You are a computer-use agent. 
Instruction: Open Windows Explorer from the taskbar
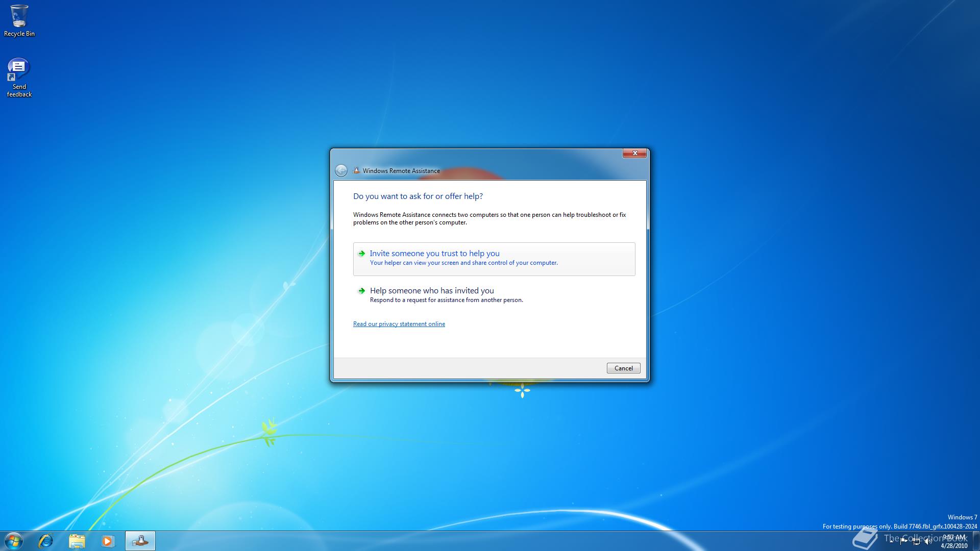pos(77,541)
